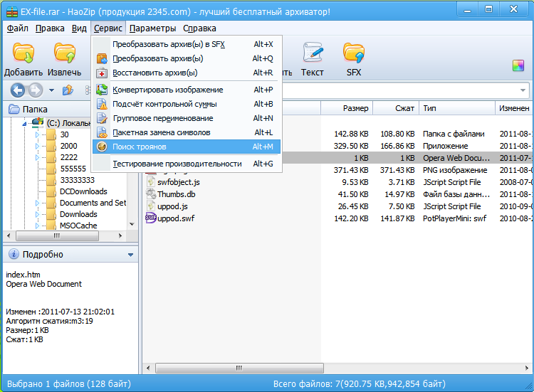Expand the Downloads folder tree node

coord(38,214)
